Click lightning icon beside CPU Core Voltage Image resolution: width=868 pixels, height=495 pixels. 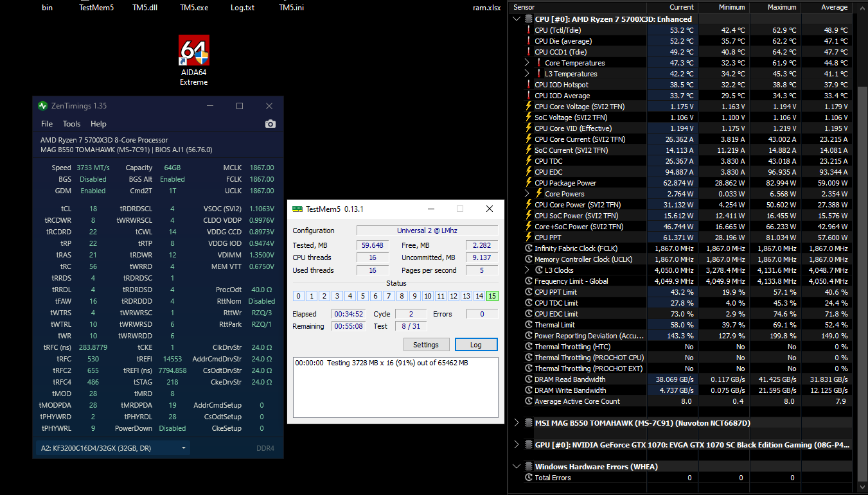(x=529, y=107)
